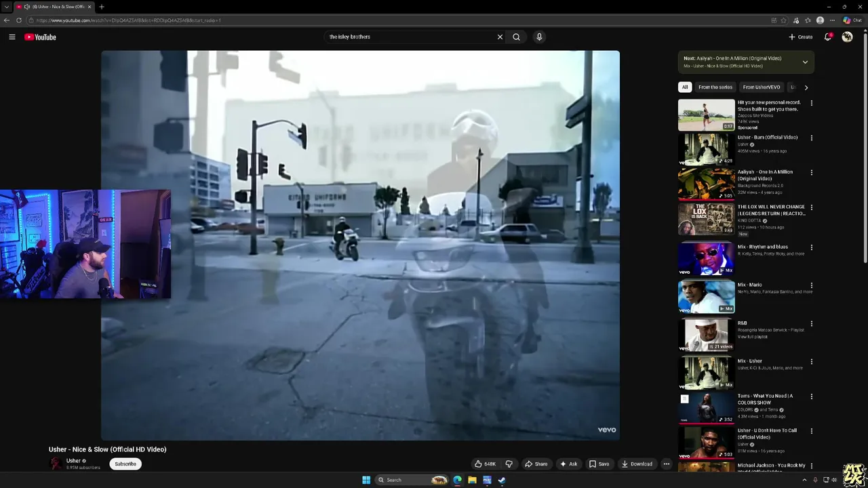Viewport: 868px width, 488px height.
Task: Open the Mix - Mario thumbnail
Action: tap(706, 297)
